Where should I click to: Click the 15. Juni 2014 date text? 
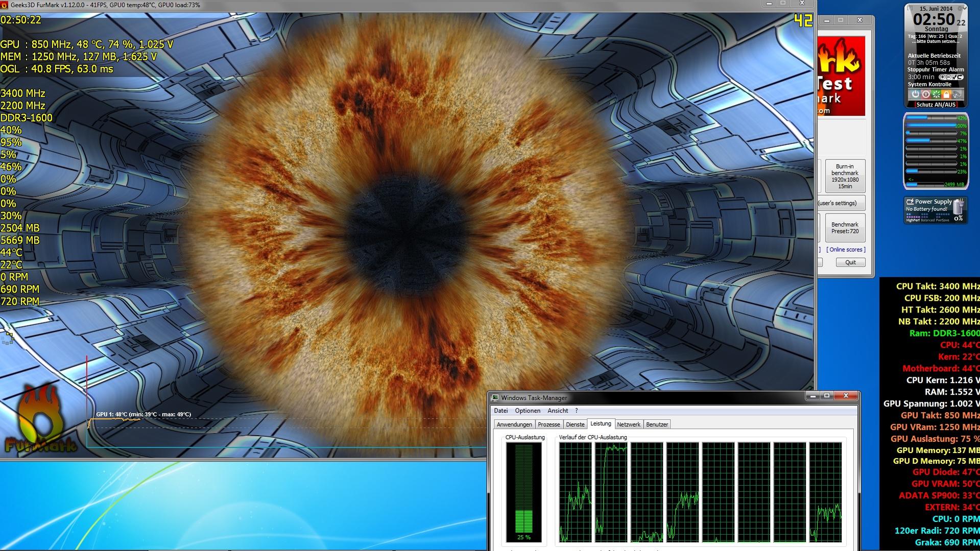coord(936,9)
